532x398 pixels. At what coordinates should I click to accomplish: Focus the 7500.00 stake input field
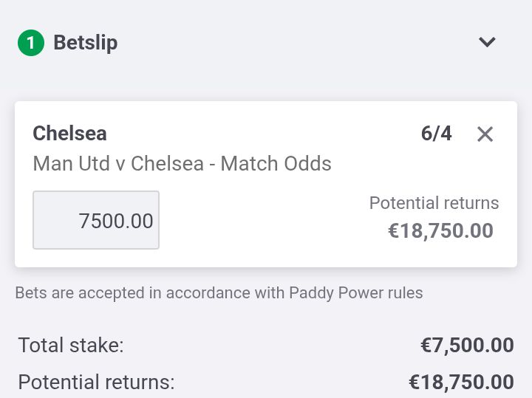click(x=96, y=220)
